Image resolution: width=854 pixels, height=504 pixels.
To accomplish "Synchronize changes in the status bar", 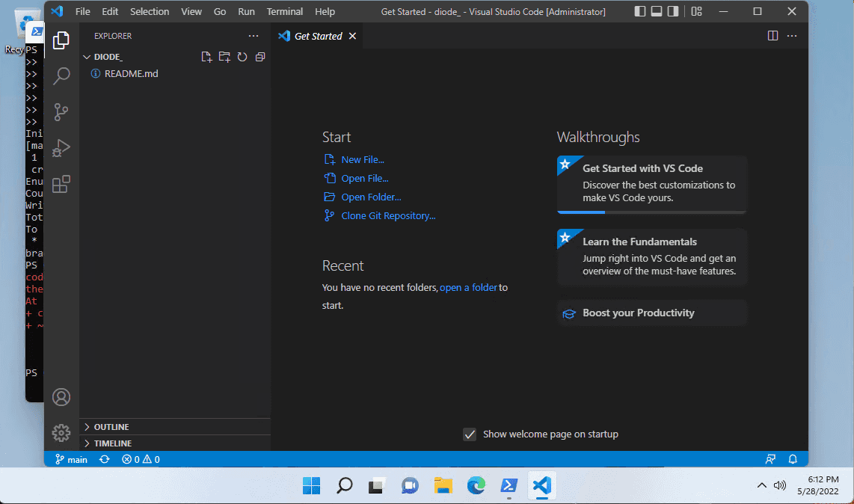I will [x=105, y=459].
